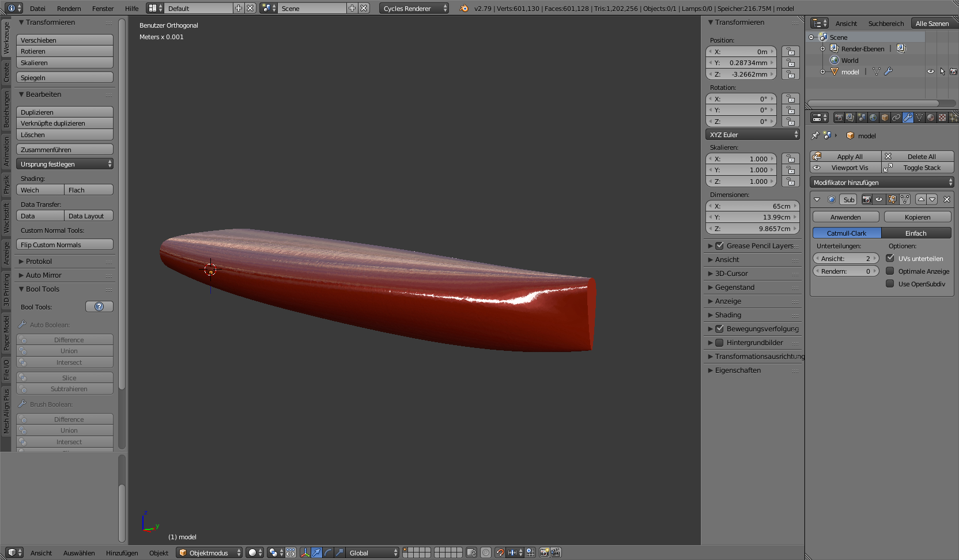Open the Hinzufügen menu in viewport header
The height and width of the screenshot is (560, 959).
[122, 553]
